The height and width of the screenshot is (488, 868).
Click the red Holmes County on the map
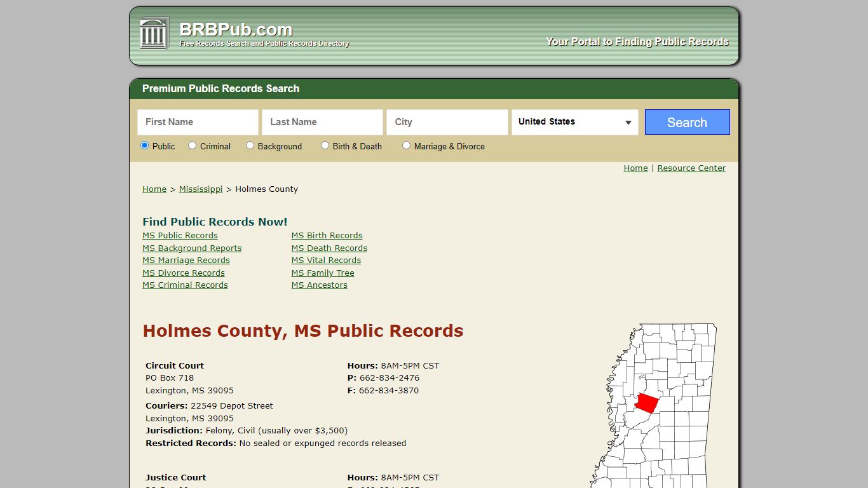pos(648,403)
